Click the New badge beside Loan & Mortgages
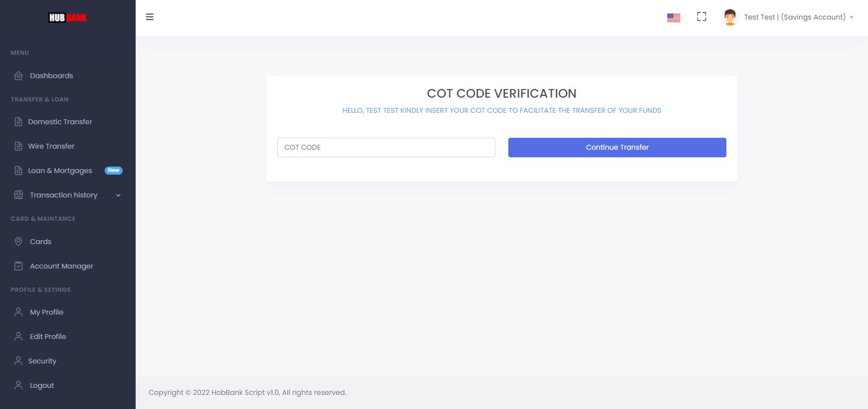Image resolution: width=868 pixels, height=409 pixels. [x=113, y=170]
